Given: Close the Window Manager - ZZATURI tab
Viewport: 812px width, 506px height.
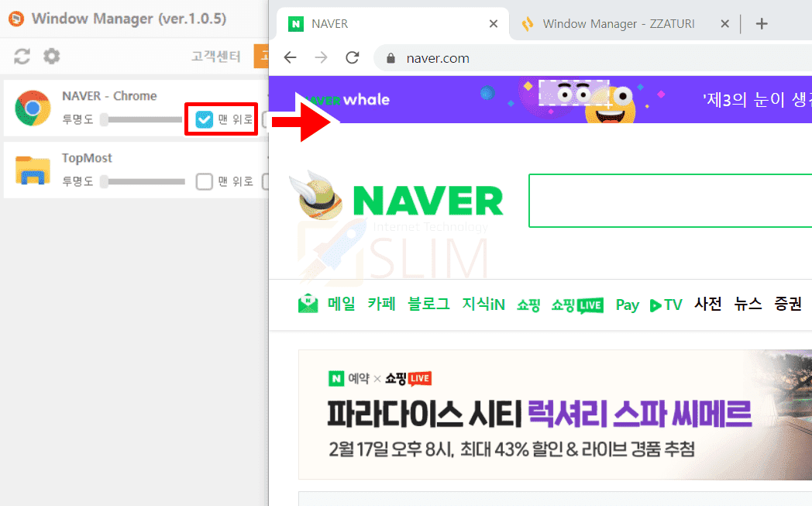Looking at the screenshot, I should pyautogui.click(x=725, y=24).
